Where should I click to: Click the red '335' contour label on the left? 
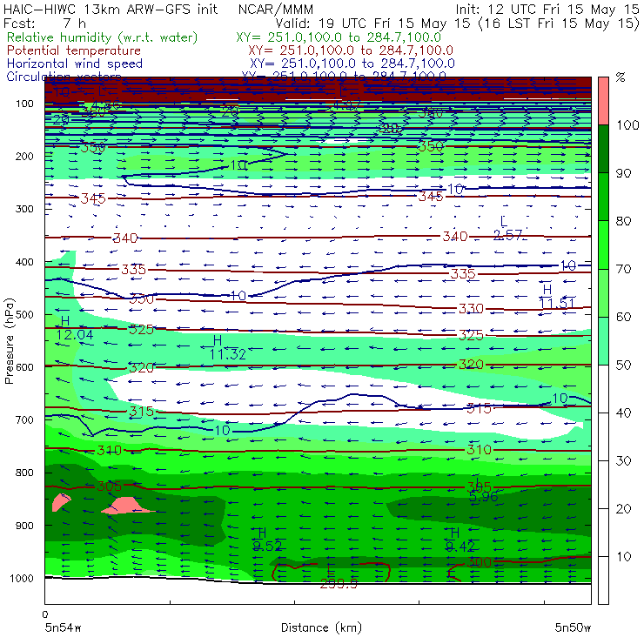[133, 270]
